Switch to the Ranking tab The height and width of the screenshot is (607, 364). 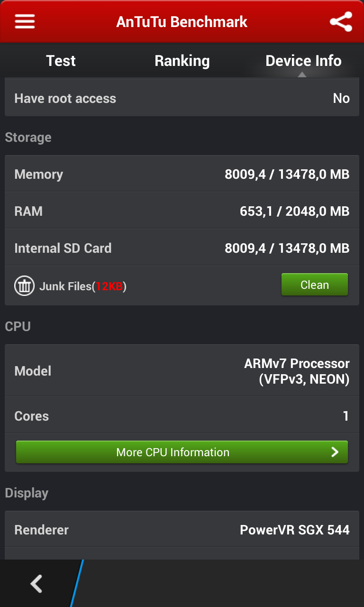click(182, 61)
